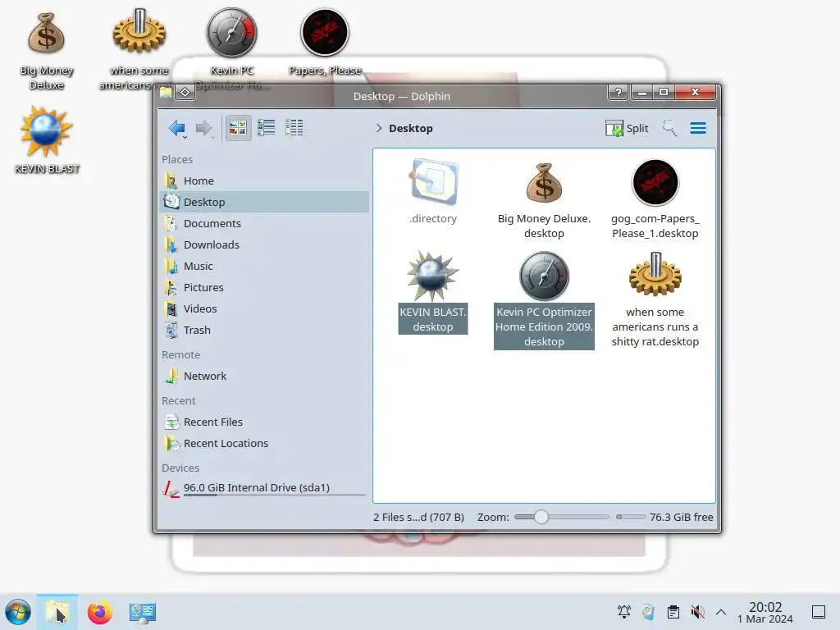Click the pin window diamond icon
Image resolution: width=840 pixels, height=630 pixels.
(x=185, y=92)
